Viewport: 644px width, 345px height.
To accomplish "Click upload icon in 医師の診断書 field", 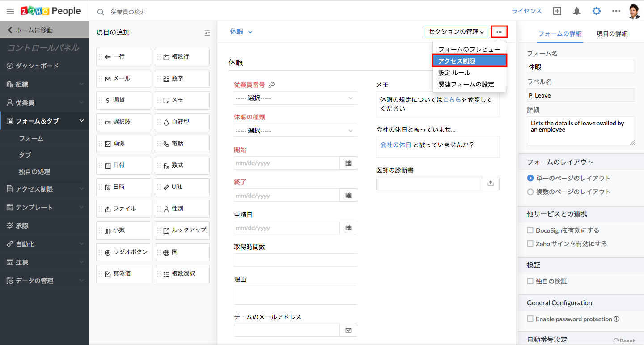I will (491, 183).
